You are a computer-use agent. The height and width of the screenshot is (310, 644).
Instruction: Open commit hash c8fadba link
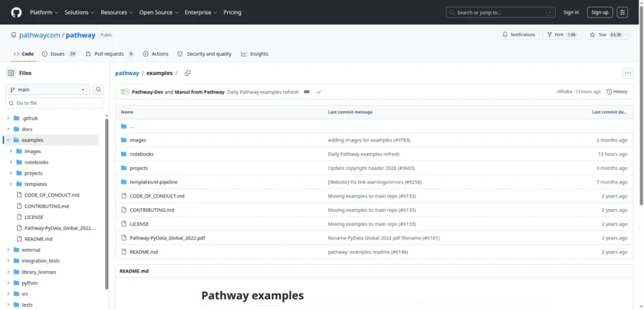[564, 92]
